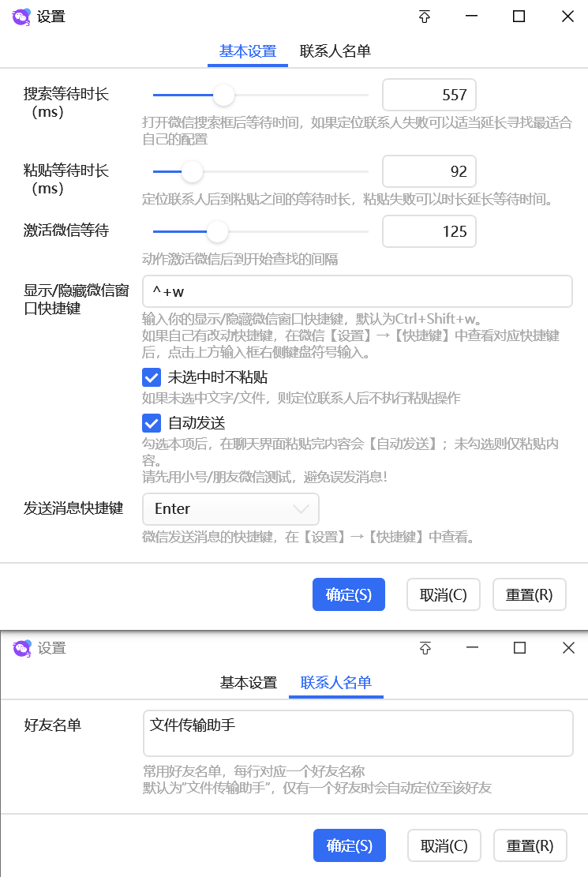The height and width of the screenshot is (877, 588).
Task: Maximize the upper settings window
Action: (519, 17)
